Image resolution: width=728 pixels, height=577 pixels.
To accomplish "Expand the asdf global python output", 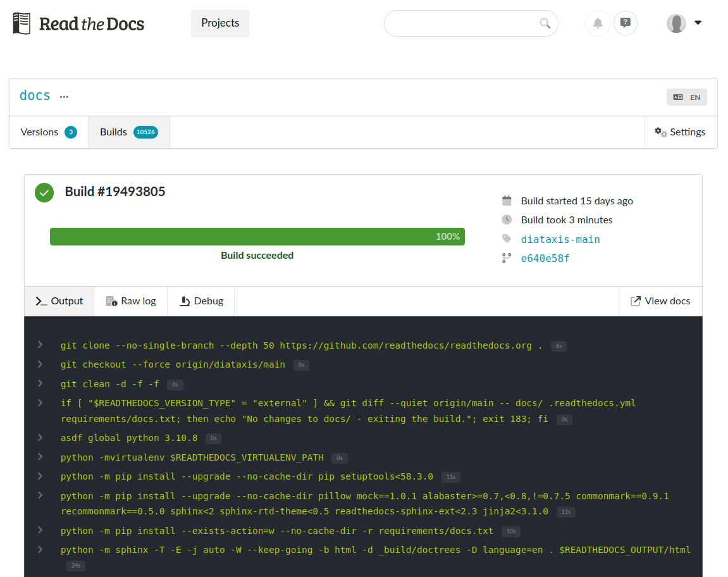I will [x=40, y=438].
